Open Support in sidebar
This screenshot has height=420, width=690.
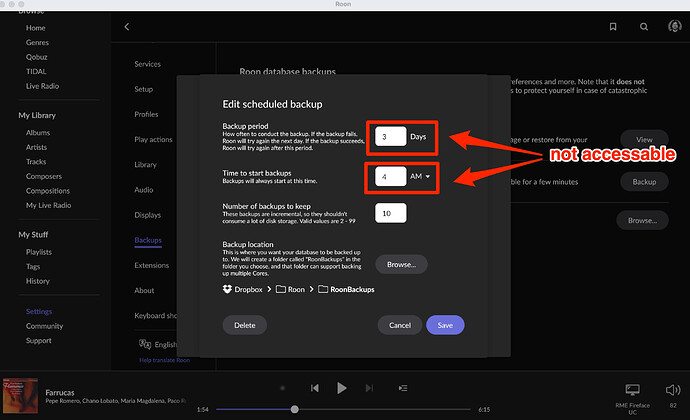(x=39, y=340)
